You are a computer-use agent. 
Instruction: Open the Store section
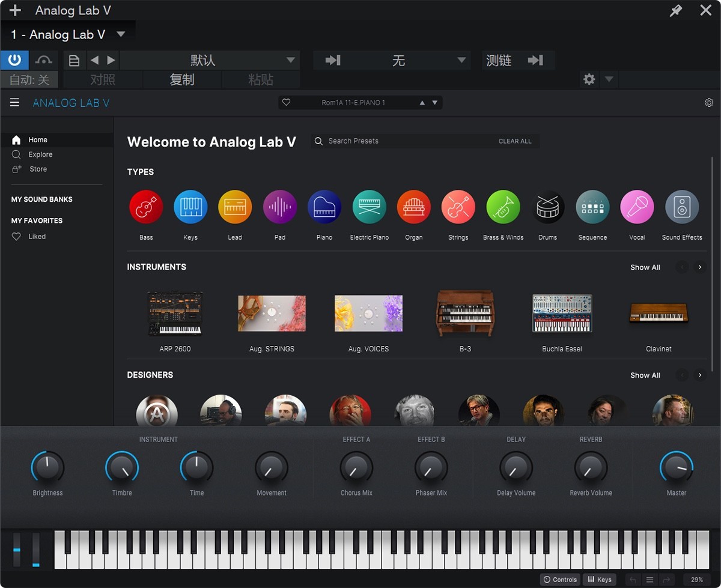[x=37, y=169]
